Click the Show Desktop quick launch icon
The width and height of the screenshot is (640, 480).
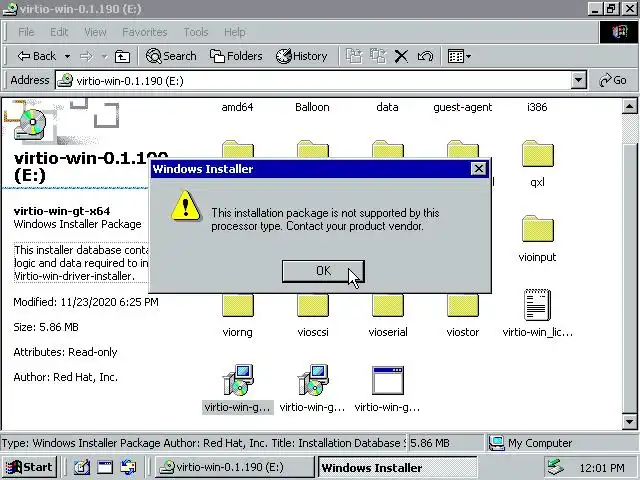(x=82, y=467)
